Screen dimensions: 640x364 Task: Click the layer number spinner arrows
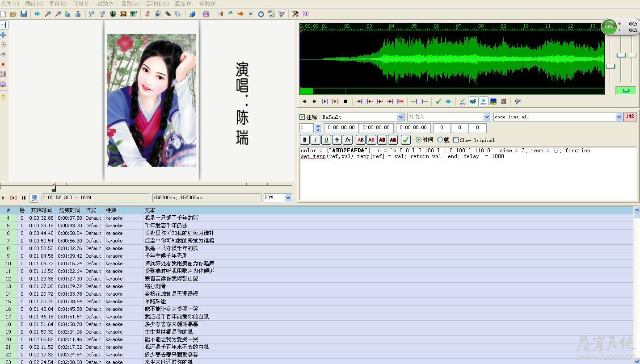coord(318,128)
